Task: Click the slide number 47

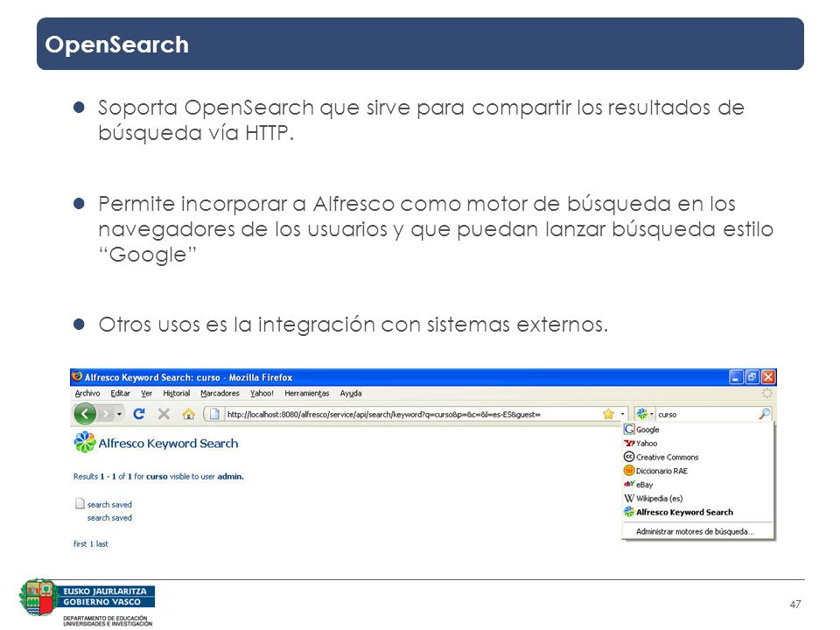Action: (x=795, y=605)
